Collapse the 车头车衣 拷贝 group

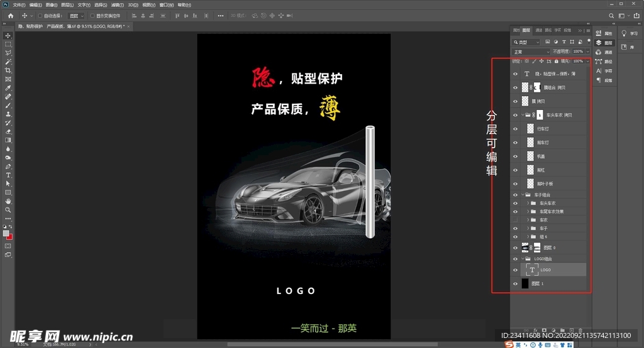523,115
